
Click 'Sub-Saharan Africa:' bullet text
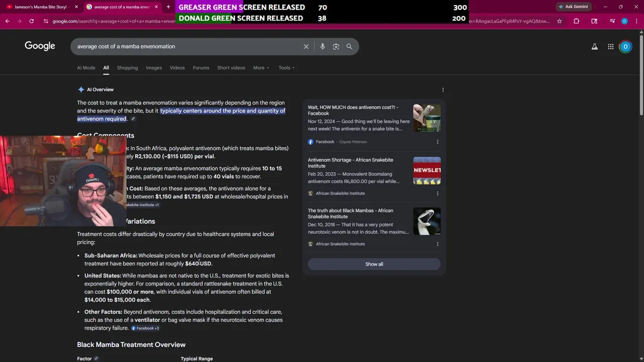click(111, 255)
